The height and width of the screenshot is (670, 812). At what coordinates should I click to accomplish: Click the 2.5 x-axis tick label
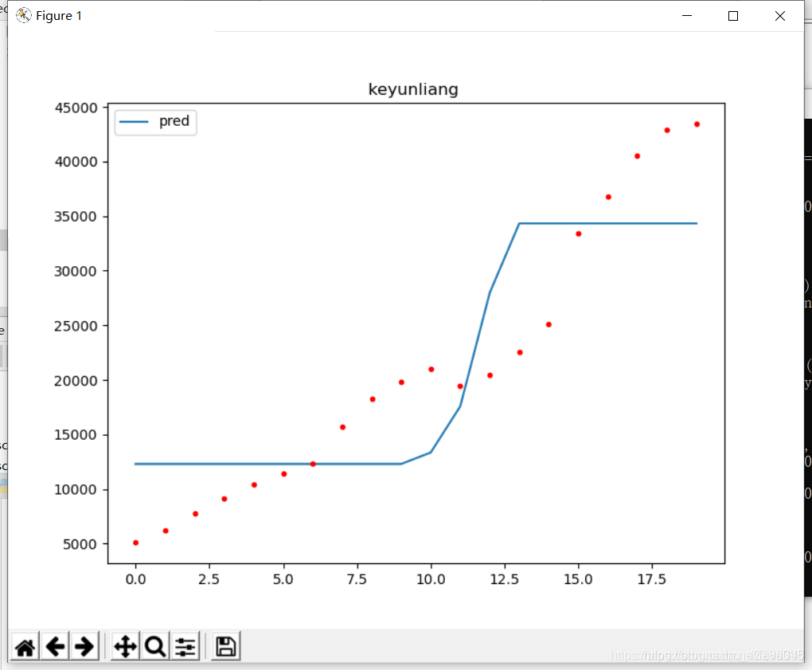coord(209,579)
